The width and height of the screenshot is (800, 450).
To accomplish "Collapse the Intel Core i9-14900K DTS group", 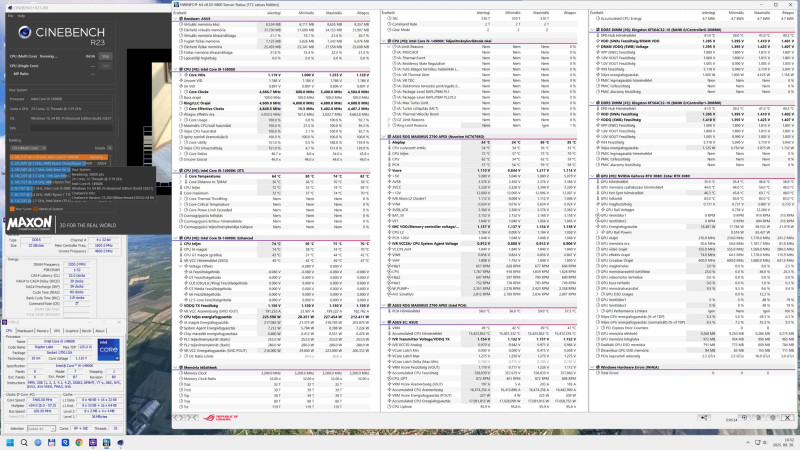I will [176, 170].
